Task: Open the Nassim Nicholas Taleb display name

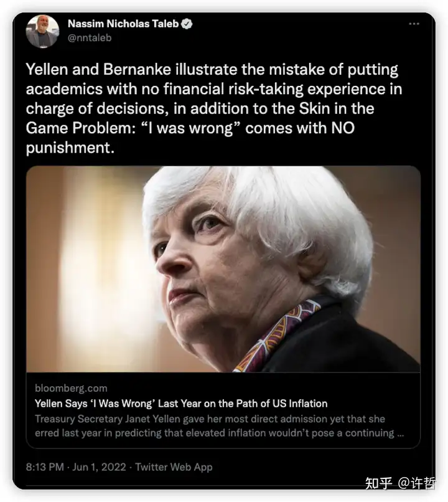Action: (x=123, y=24)
